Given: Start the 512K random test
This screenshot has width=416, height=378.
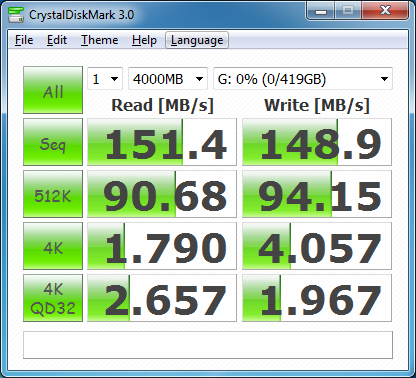Looking at the screenshot, I should [x=53, y=194].
